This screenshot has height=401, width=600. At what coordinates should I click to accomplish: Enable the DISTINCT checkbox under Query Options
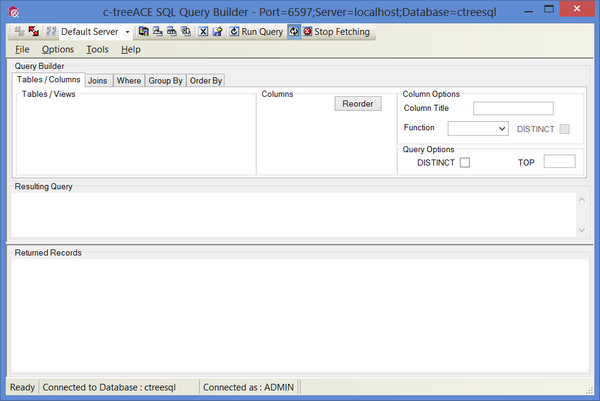point(464,162)
